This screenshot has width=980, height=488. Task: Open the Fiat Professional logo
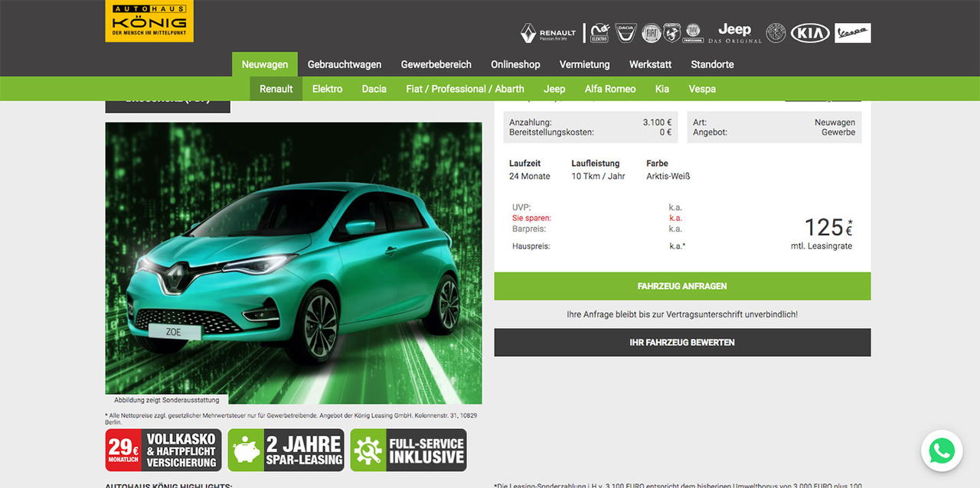point(694,33)
